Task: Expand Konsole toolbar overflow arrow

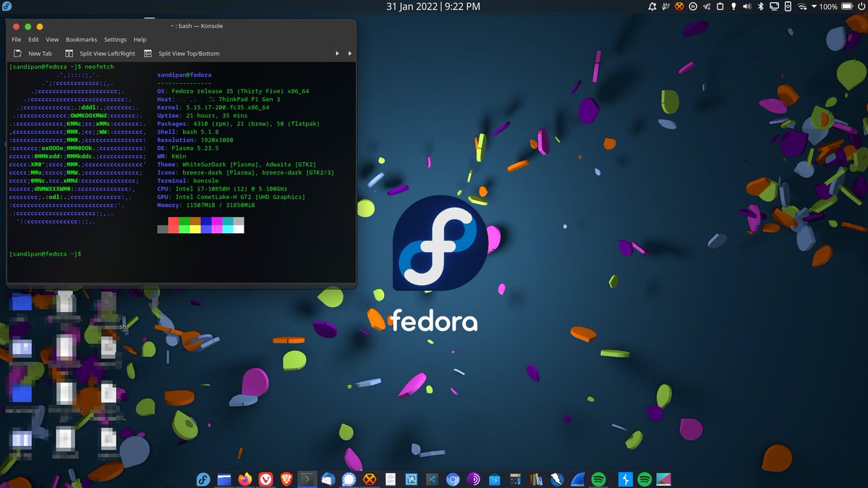Action: (350, 54)
